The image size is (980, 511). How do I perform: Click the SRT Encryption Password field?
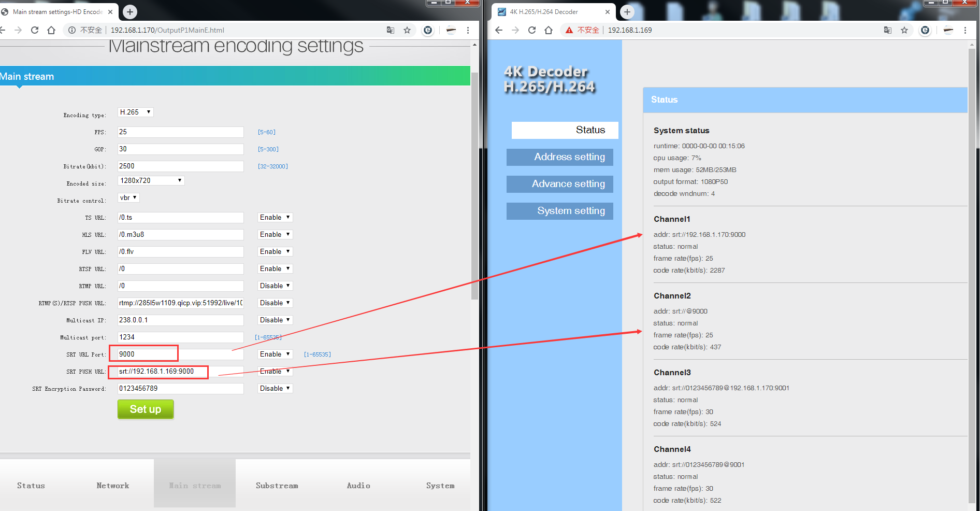tap(180, 388)
